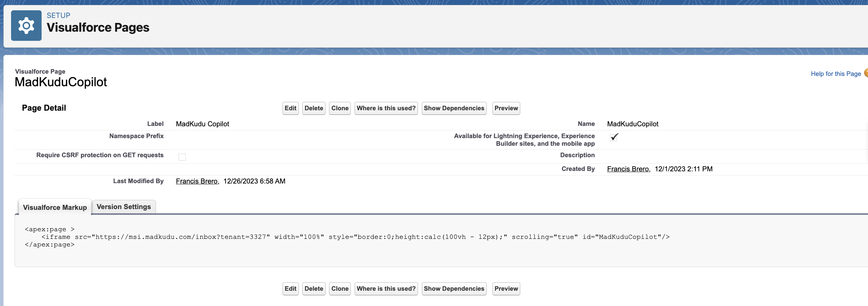The width and height of the screenshot is (868, 306).
Task: Click the 'Namespace Prefix' field label
Action: point(136,136)
